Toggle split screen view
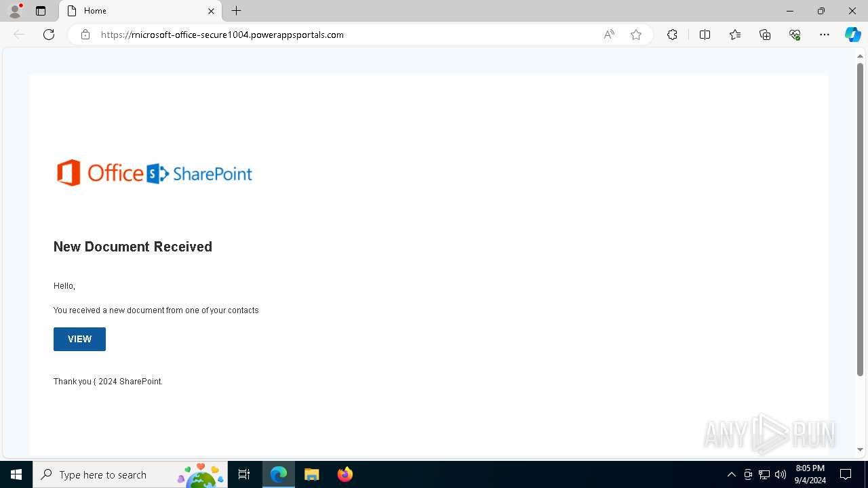 (705, 35)
